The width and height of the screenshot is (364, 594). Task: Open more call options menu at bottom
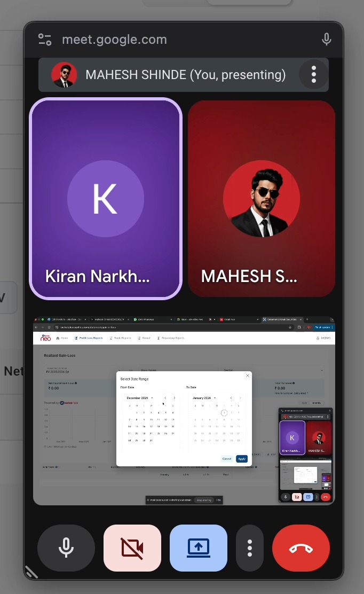tap(250, 548)
